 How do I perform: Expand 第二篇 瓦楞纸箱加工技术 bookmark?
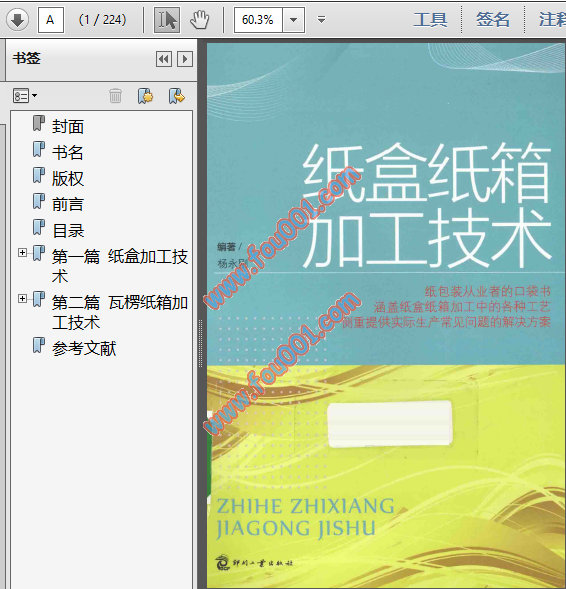(x=22, y=298)
